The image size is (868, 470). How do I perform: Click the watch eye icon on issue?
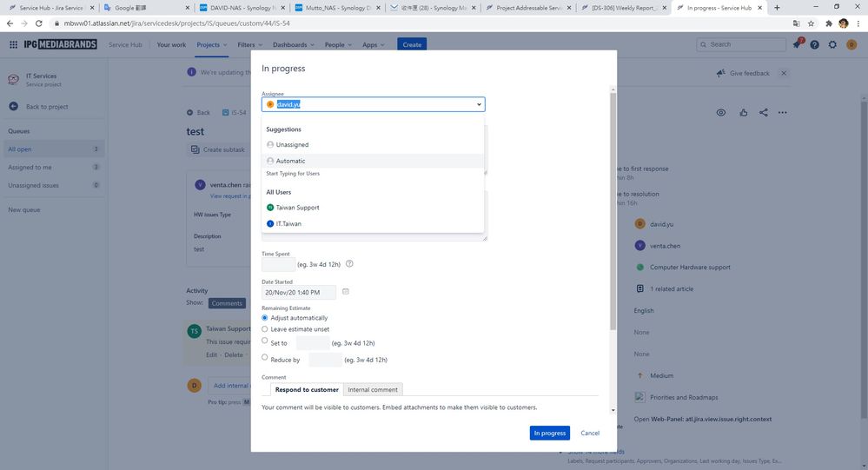[721, 112]
